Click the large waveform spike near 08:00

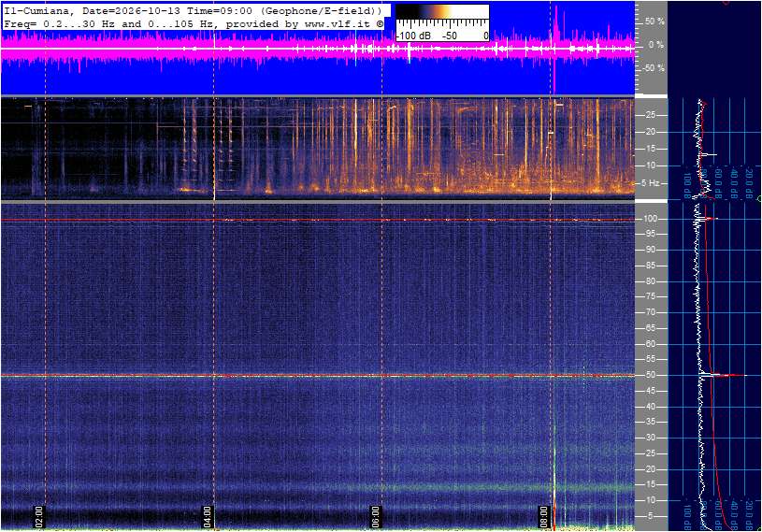coord(554,49)
